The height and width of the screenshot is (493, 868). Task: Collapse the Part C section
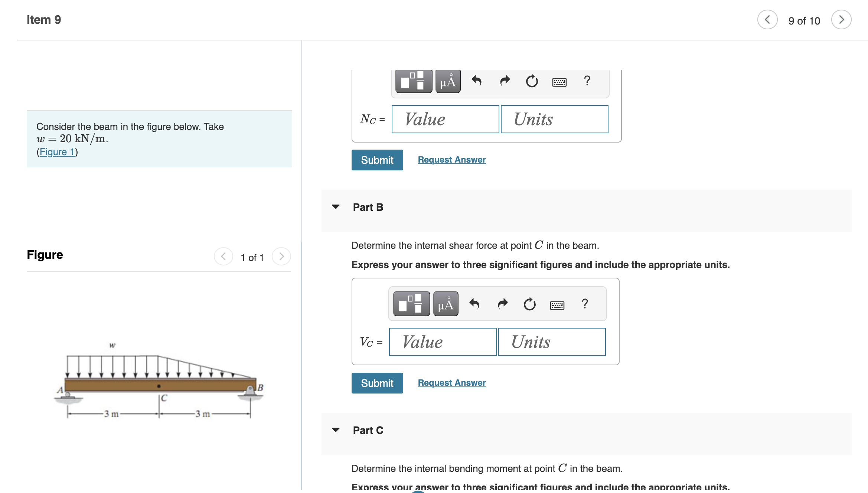click(x=335, y=429)
